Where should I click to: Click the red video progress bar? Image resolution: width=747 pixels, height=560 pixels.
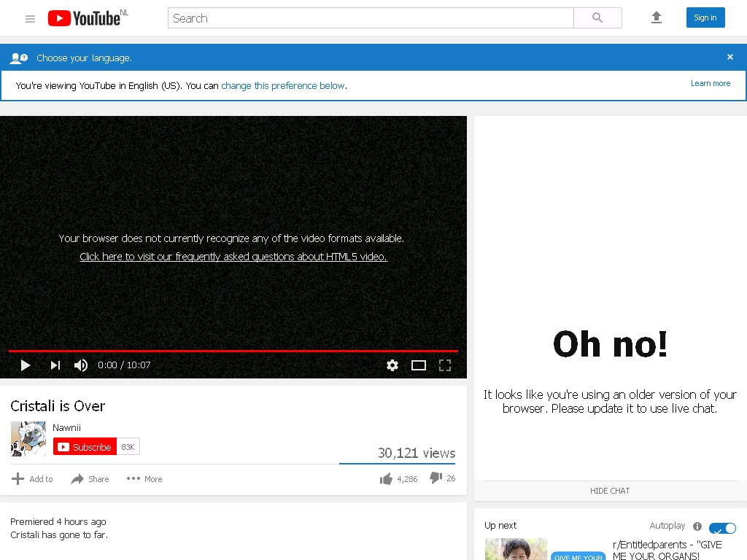pos(233,351)
